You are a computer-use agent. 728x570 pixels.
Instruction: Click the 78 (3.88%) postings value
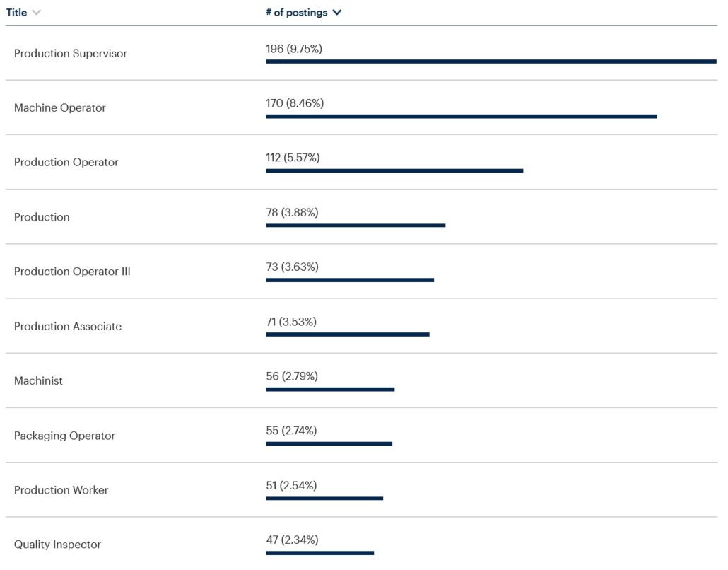tap(292, 212)
